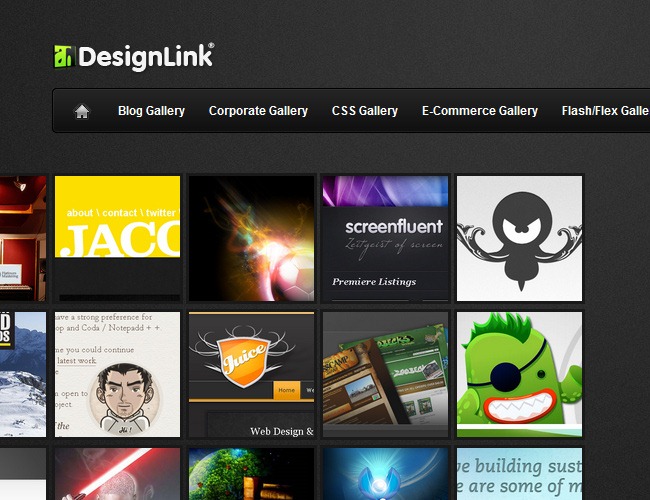This screenshot has height=500, width=650.
Task: Open the tilted green website screenshot thumbnail
Action: click(386, 374)
